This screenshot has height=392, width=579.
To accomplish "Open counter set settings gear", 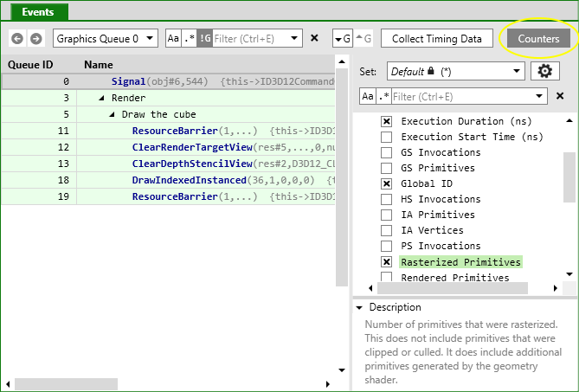I will [x=544, y=71].
